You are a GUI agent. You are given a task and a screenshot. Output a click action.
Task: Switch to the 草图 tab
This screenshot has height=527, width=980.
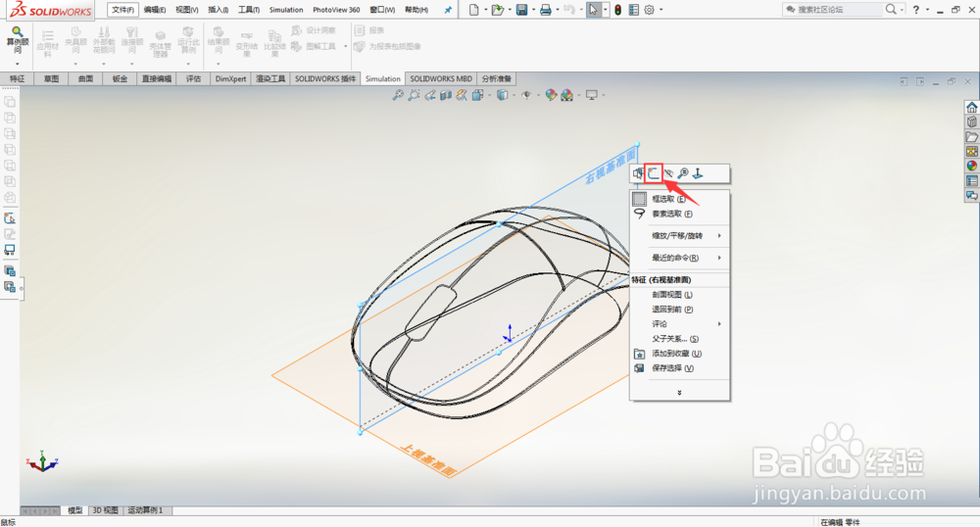coord(51,78)
